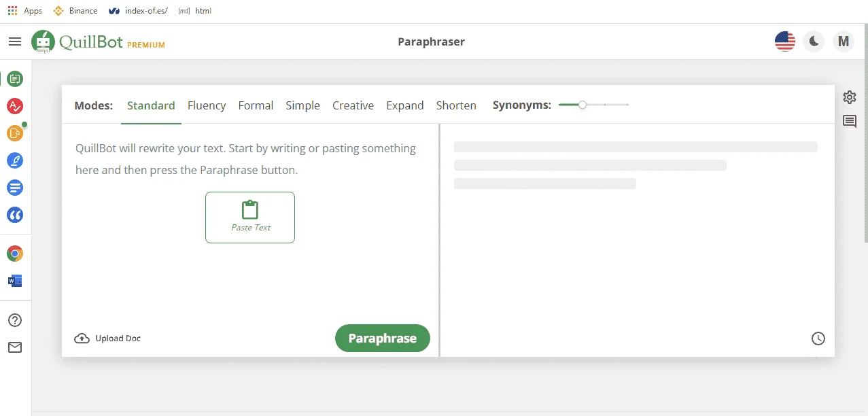The width and height of the screenshot is (868, 416).
Task: Open the index-of.es/ bookmark
Action: tap(138, 11)
